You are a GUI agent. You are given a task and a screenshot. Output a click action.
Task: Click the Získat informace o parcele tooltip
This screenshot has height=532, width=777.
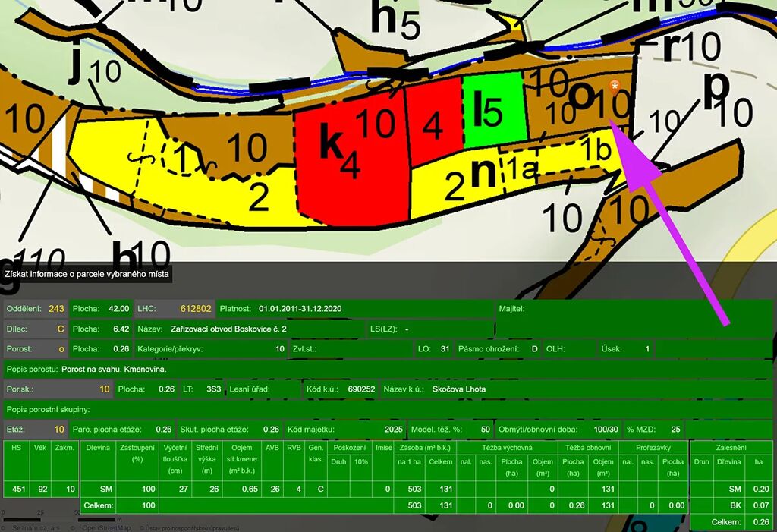(86, 273)
